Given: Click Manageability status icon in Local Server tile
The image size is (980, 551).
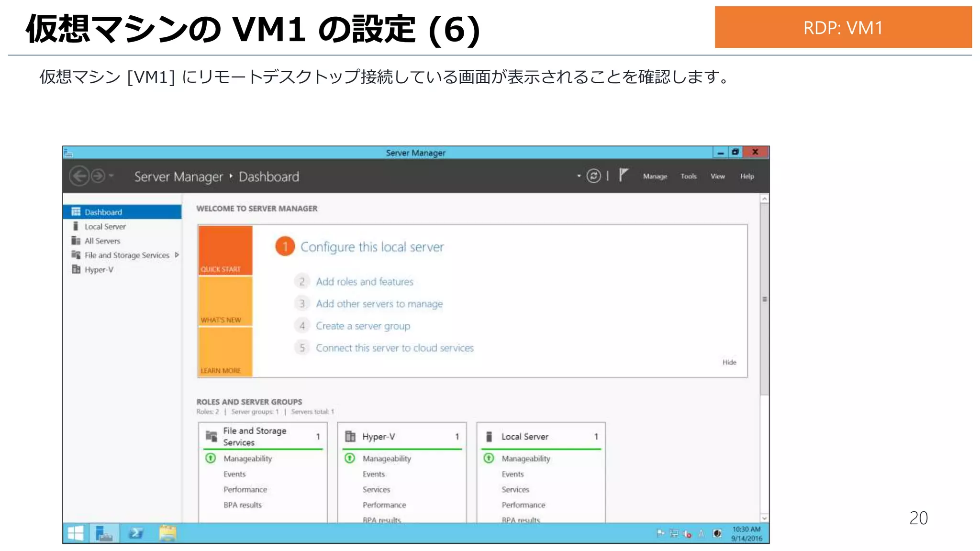Looking at the screenshot, I should (489, 458).
